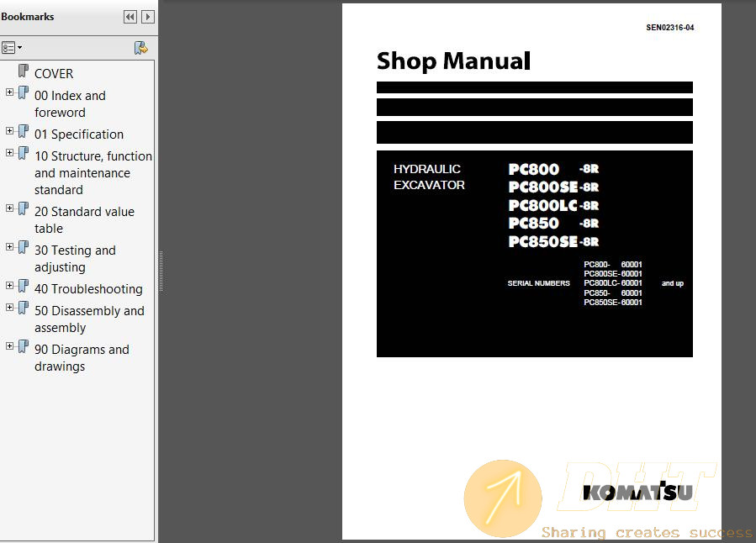Click bookmark icon next to 90 Diagrams
756x543 pixels.
[x=24, y=346]
